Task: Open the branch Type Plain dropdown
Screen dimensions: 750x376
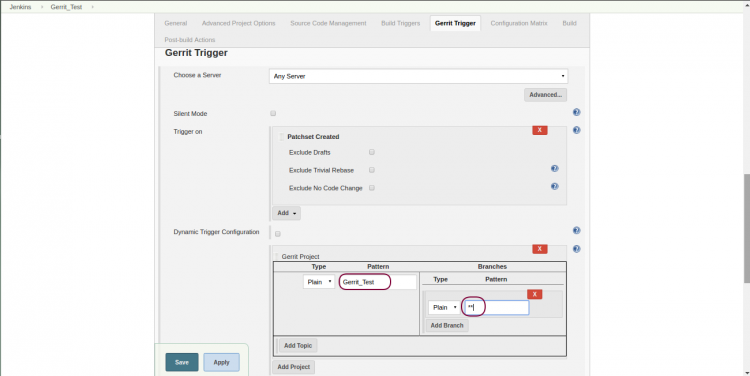Action: coord(444,307)
